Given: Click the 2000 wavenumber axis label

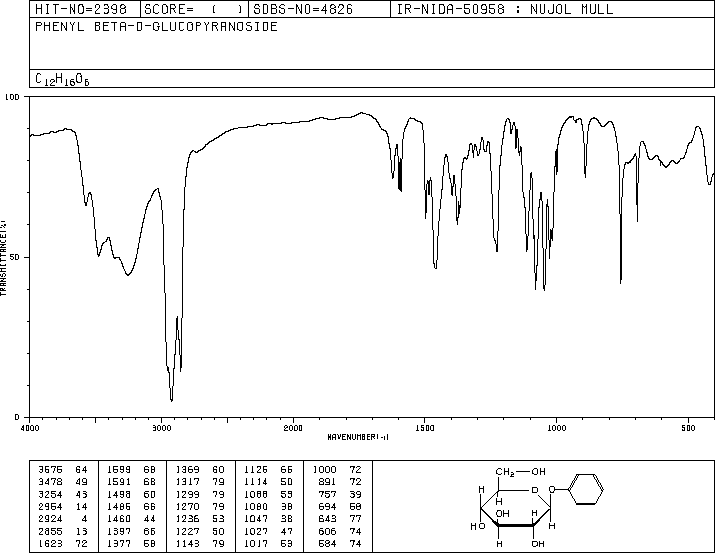Looking at the screenshot, I should pyautogui.click(x=293, y=428).
